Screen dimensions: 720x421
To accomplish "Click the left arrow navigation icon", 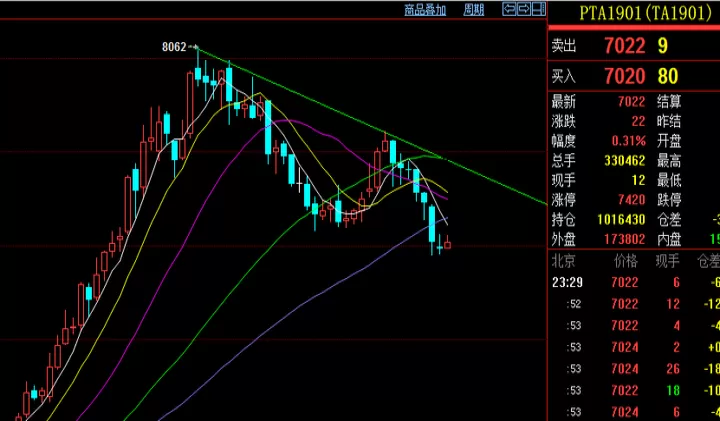I will pos(509,9).
